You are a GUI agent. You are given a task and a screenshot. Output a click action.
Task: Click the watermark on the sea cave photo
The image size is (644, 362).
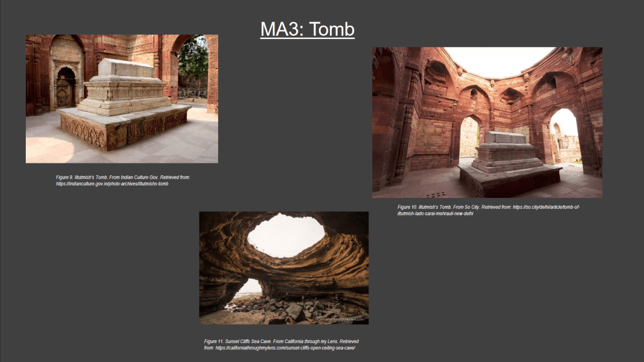(341, 319)
